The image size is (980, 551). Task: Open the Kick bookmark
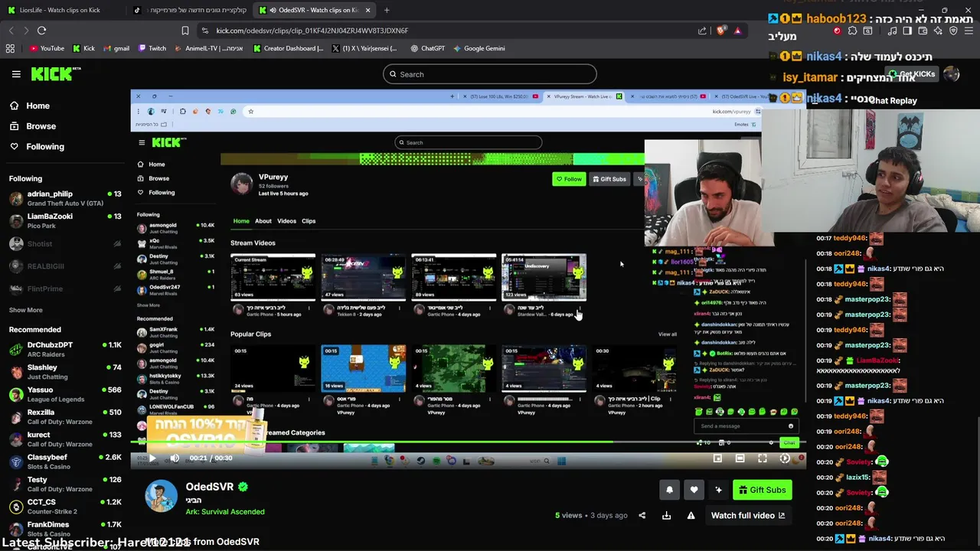click(x=83, y=48)
